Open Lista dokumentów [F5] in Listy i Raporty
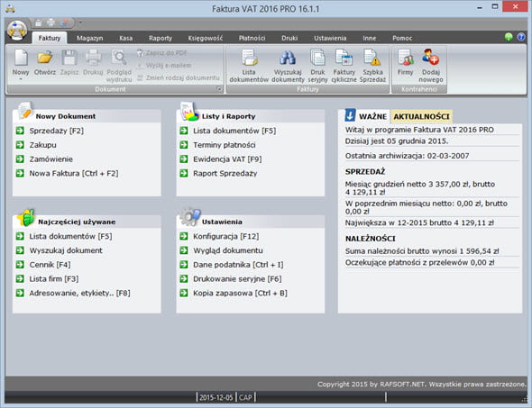The height and width of the screenshot is (408, 532). click(234, 131)
